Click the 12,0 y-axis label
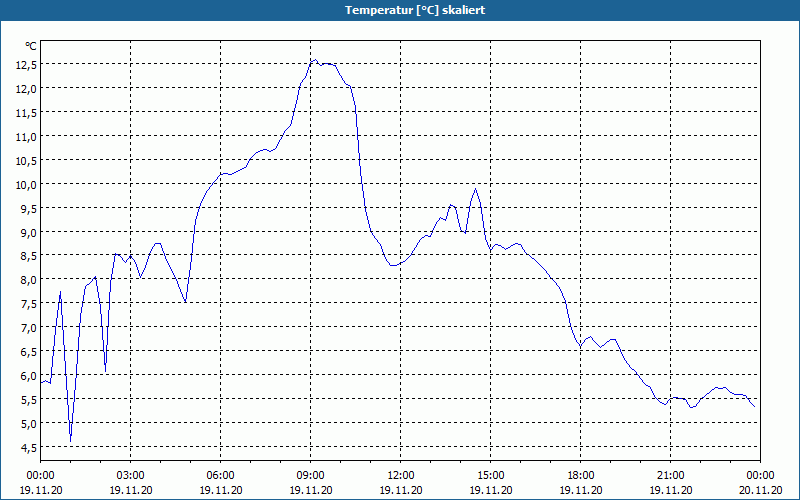Screen dimensions: 800x500 click(27, 89)
